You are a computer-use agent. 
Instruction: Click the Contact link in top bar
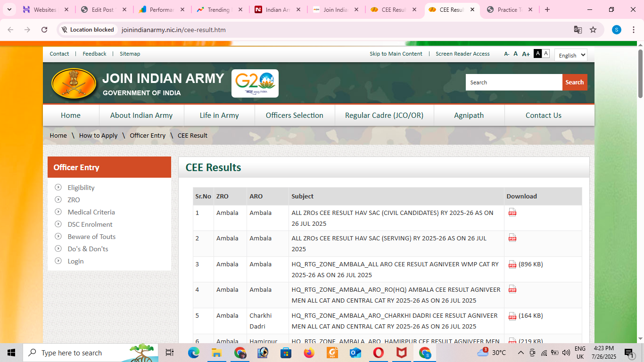point(59,54)
